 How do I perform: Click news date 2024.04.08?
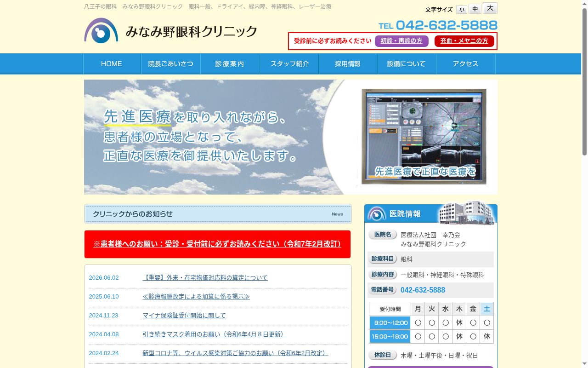pyautogui.click(x=104, y=334)
